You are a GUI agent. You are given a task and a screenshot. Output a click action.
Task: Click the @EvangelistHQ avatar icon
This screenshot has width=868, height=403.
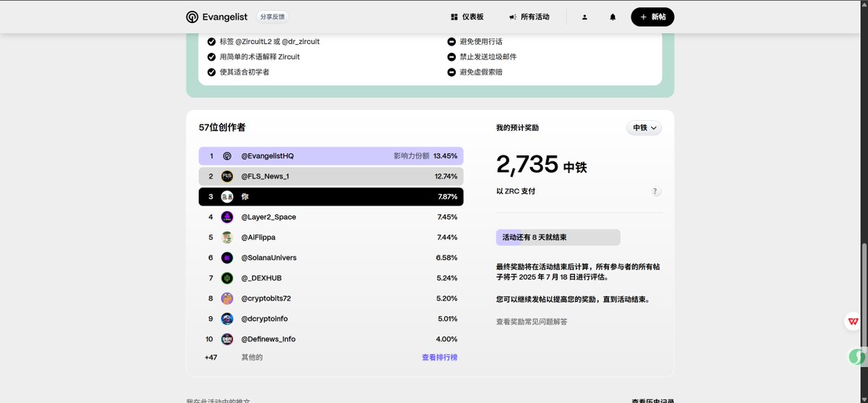227,156
